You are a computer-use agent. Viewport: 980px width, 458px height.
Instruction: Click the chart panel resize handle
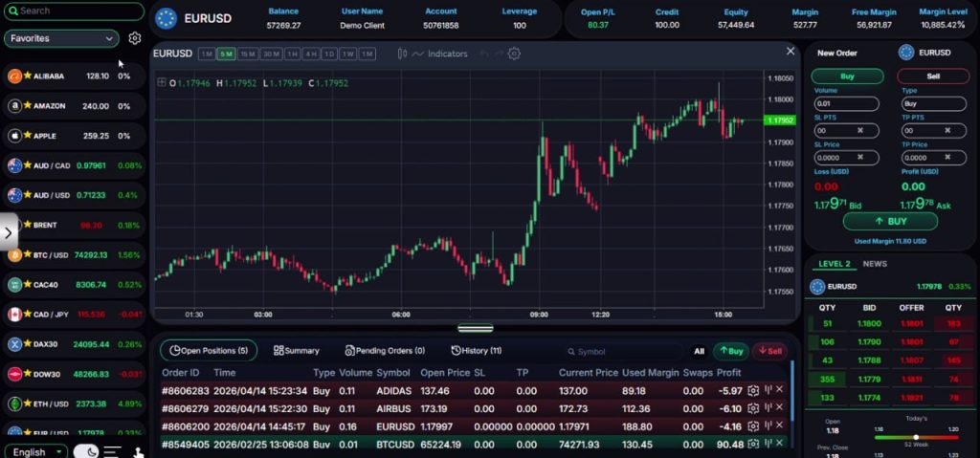pos(475,328)
